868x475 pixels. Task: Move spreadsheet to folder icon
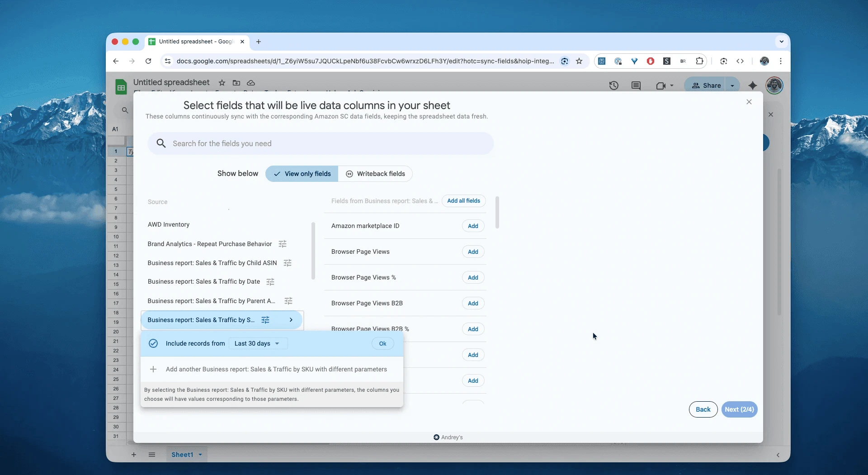[236, 83]
